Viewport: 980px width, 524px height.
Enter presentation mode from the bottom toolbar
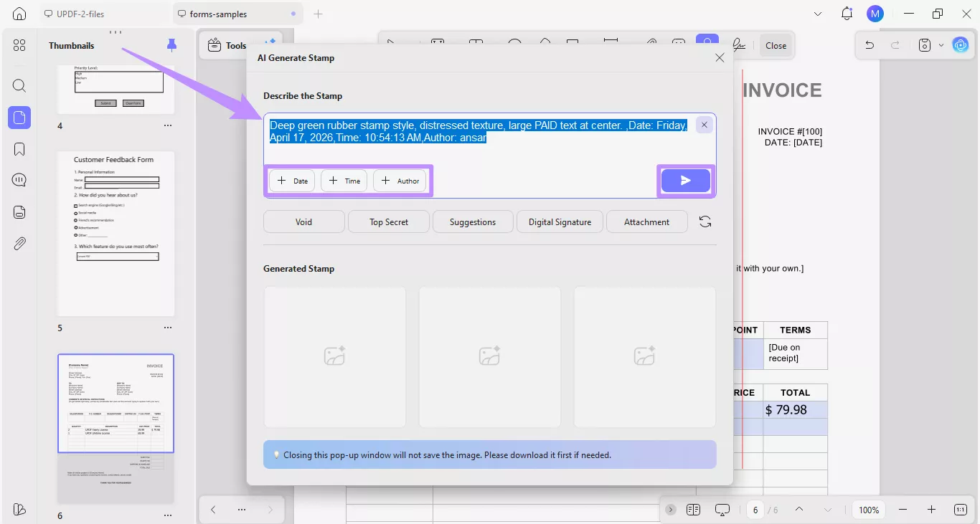tap(722, 509)
